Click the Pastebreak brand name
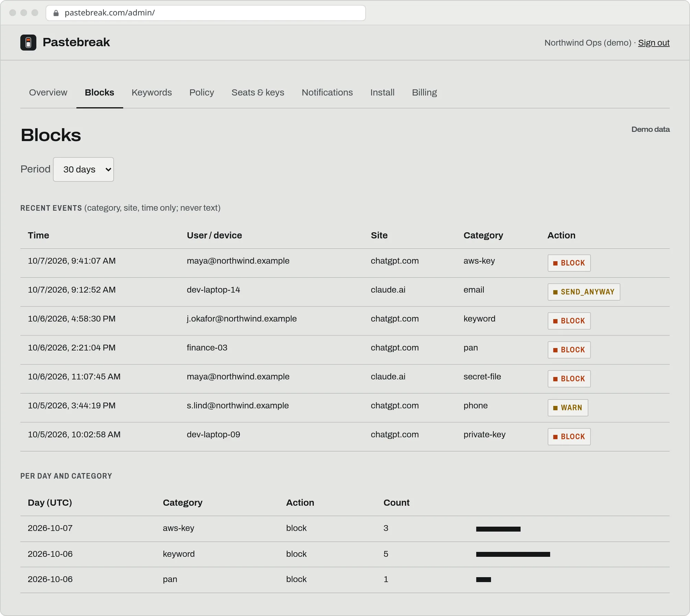Viewport: 690px width, 616px height. (x=76, y=42)
